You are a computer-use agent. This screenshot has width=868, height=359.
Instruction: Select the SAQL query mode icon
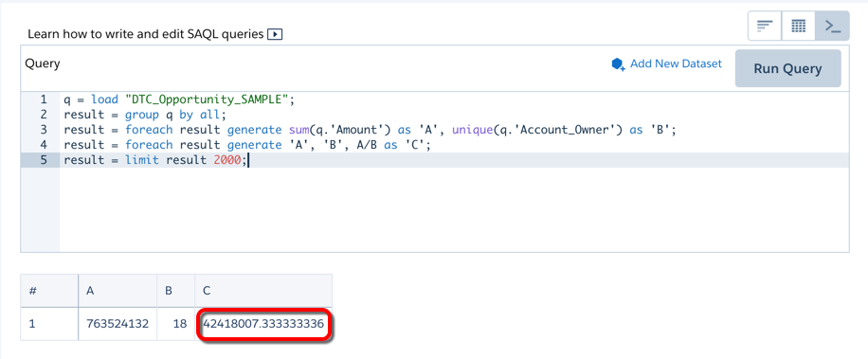(x=832, y=26)
